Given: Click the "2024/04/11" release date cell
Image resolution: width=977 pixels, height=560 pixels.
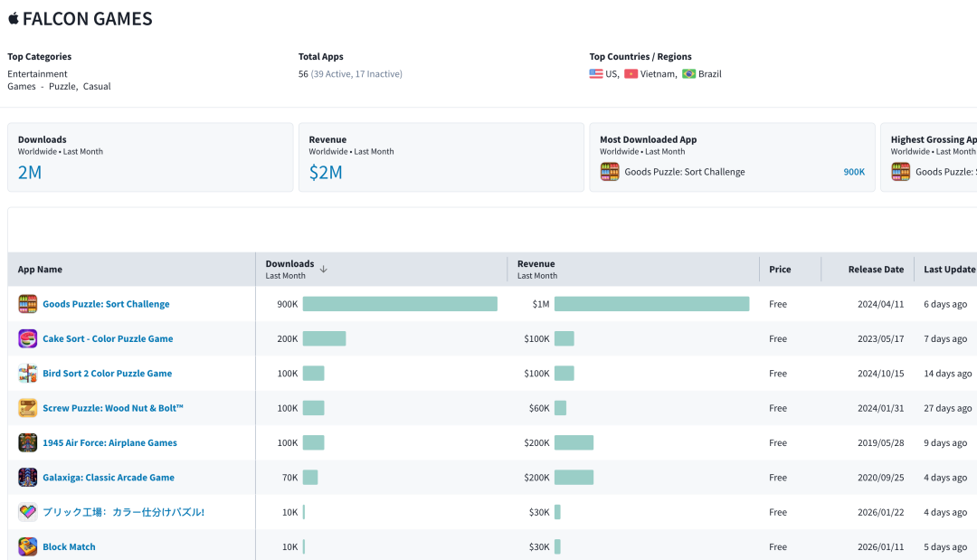Looking at the screenshot, I should [x=880, y=304].
